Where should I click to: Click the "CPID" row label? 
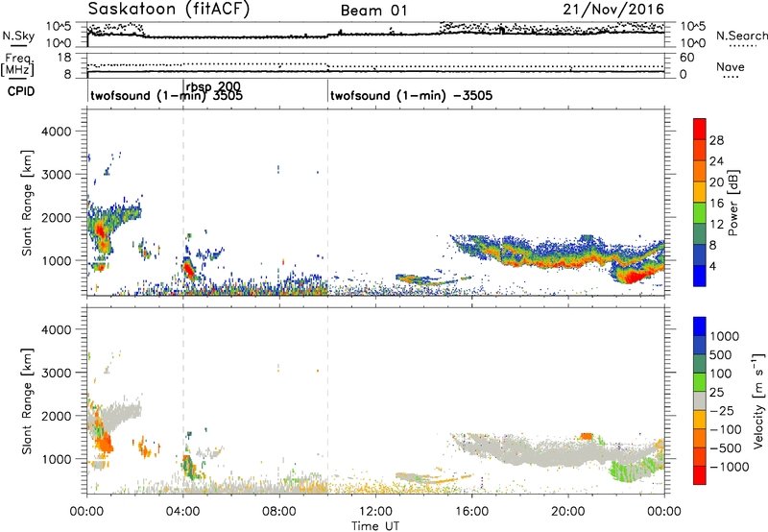pyautogui.click(x=21, y=91)
